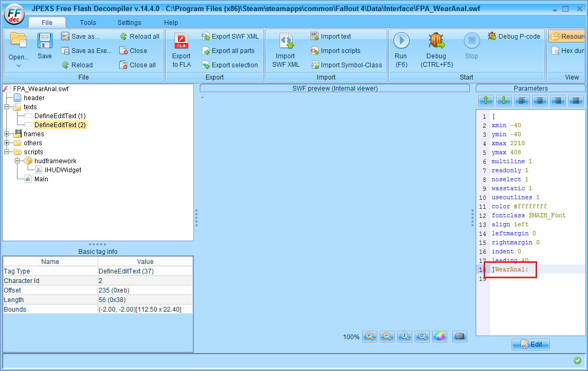Viewport: 588px width, 371px height.
Task: Reload the current SWF file
Action: pyautogui.click(x=77, y=65)
